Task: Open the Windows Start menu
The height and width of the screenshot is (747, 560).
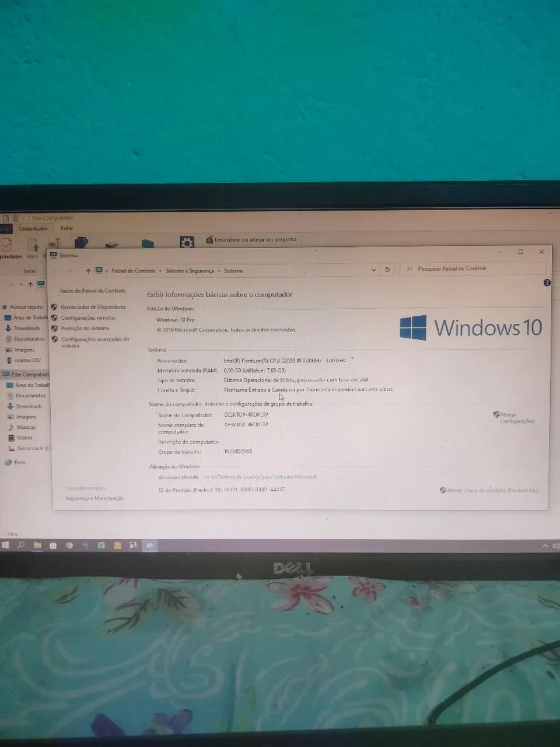Action: point(5,544)
